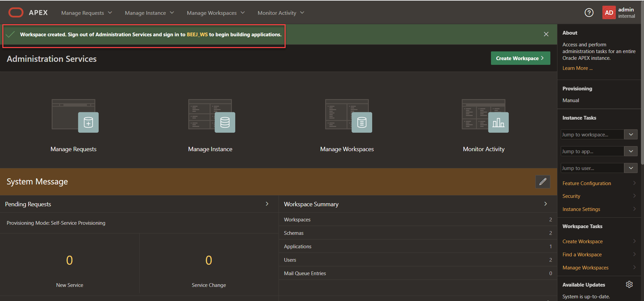Focus the Jump to workspace field
644x301 pixels.
coord(592,134)
